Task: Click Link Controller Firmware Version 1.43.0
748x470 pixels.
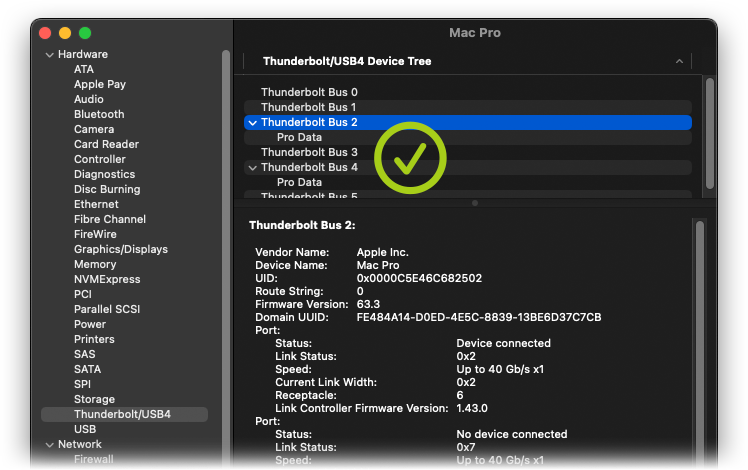Action: tap(472, 408)
